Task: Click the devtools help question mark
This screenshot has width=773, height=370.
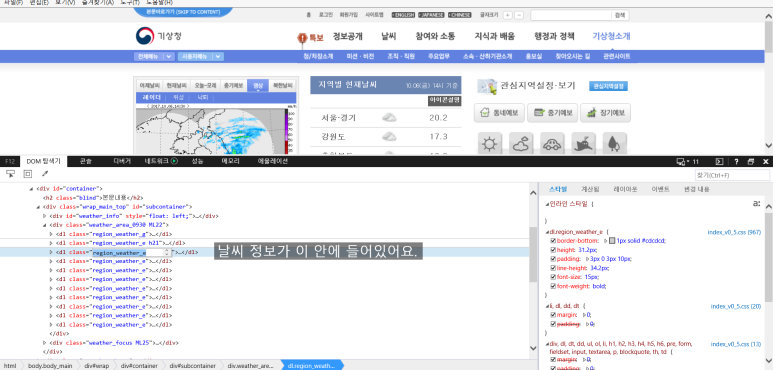Action: (x=736, y=161)
